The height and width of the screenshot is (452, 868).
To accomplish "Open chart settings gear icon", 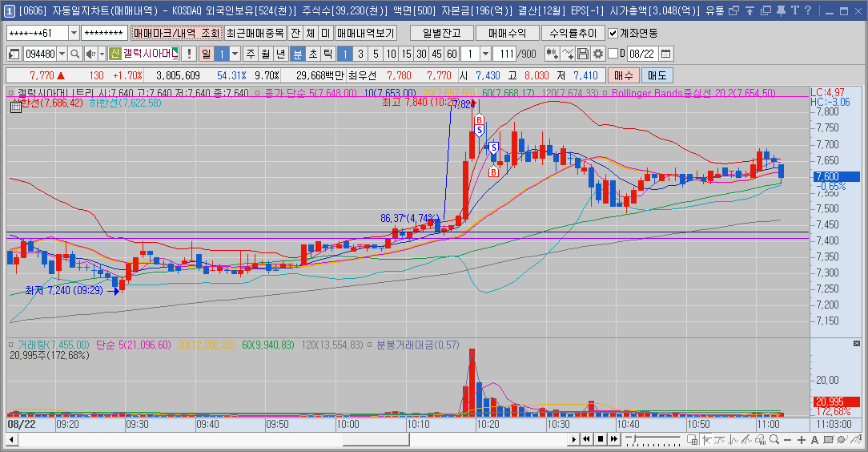I will (x=598, y=54).
